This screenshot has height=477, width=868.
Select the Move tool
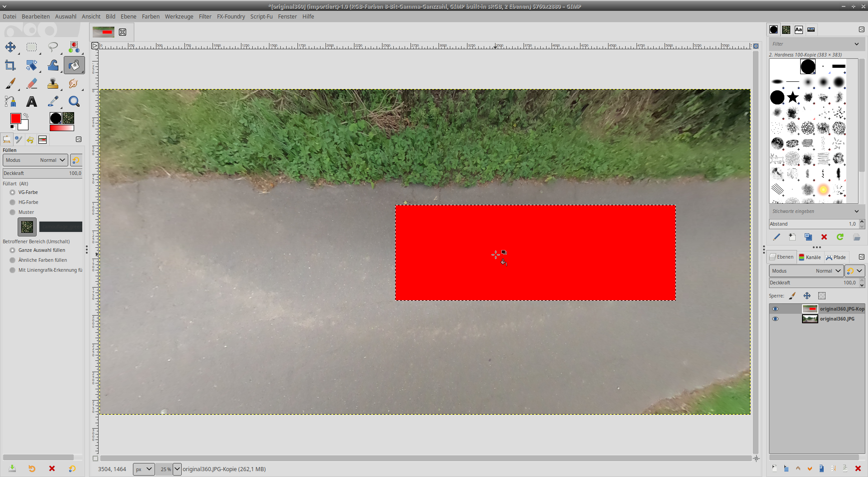point(10,47)
